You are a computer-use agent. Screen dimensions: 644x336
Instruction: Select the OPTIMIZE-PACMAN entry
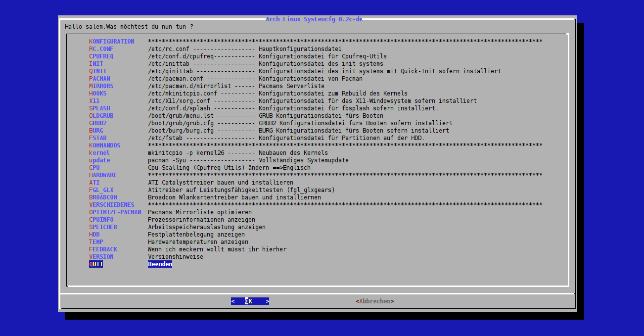point(115,212)
